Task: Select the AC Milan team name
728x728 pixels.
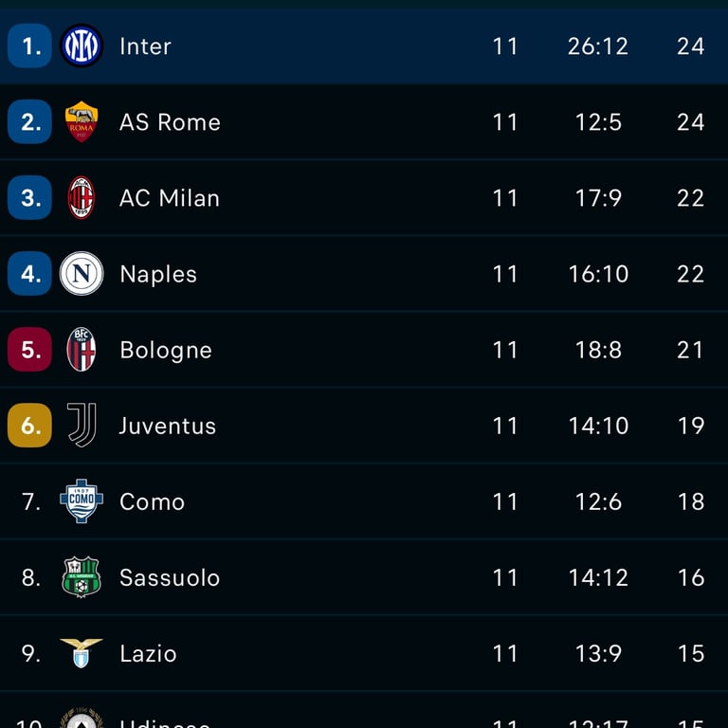Action: point(170,198)
